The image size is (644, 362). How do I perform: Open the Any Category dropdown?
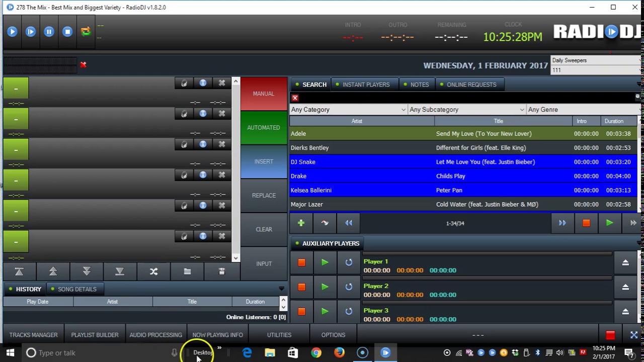tap(348, 110)
